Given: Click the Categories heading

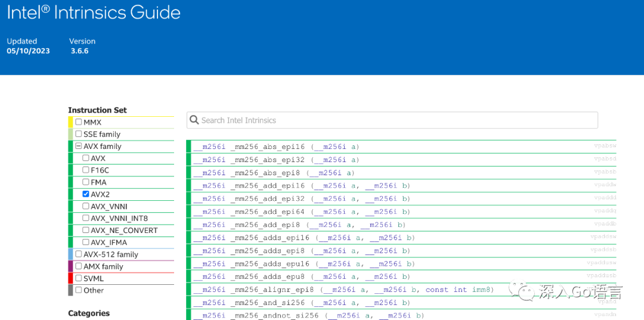Looking at the screenshot, I should point(89,313).
